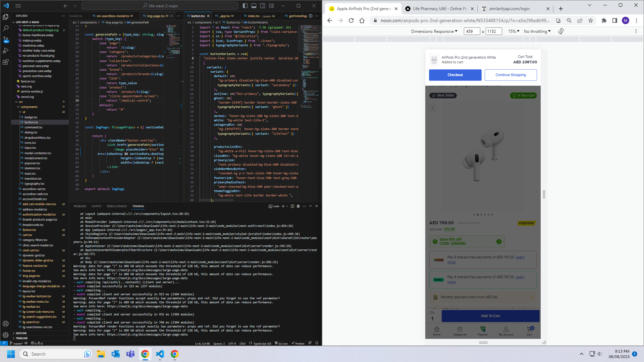Open the No throttling dropdown
The width and height of the screenshot is (644, 362).
[x=537, y=31]
